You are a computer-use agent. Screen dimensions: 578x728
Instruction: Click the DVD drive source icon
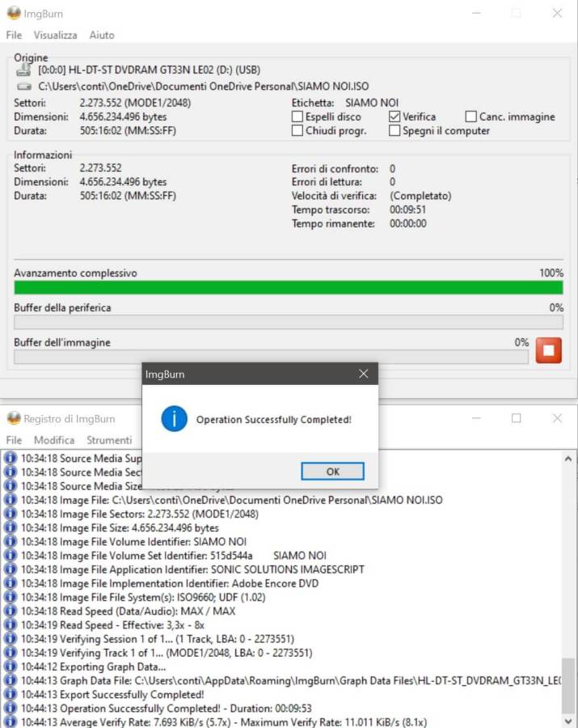(x=23, y=70)
